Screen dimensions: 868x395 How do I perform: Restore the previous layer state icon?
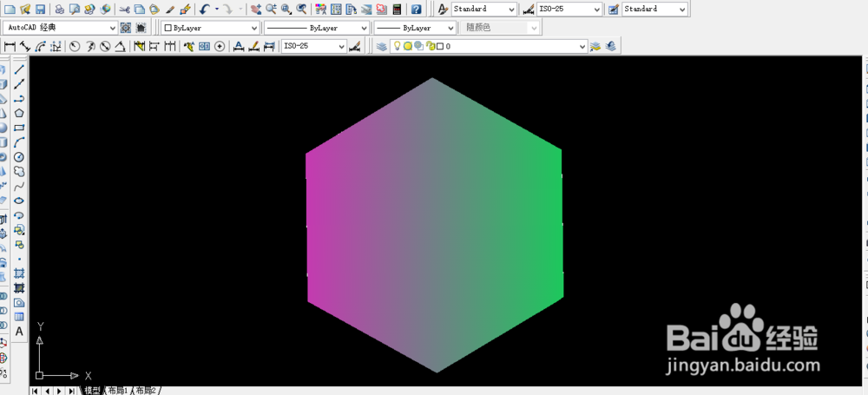pos(610,47)
